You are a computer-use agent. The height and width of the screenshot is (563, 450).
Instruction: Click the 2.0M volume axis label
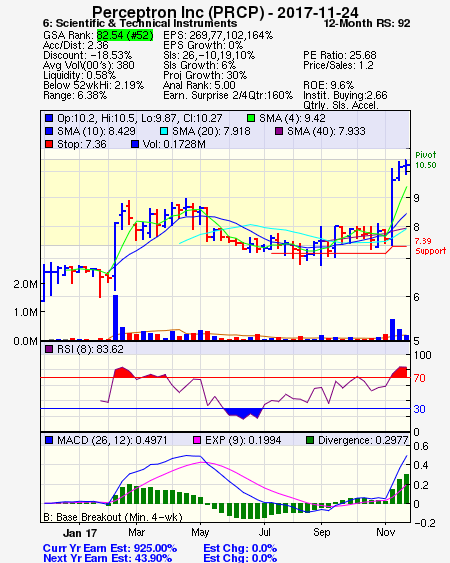click(26, 284)
